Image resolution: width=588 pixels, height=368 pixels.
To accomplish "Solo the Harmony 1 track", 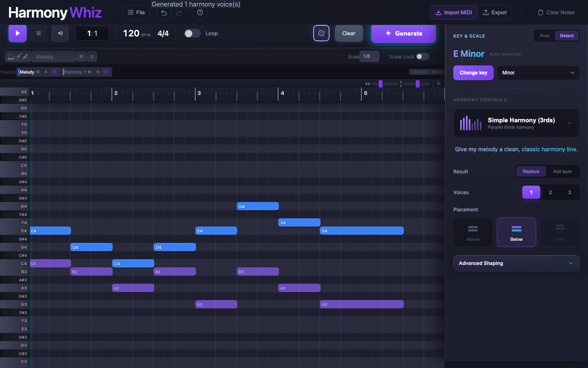I will tap(98, 72).
